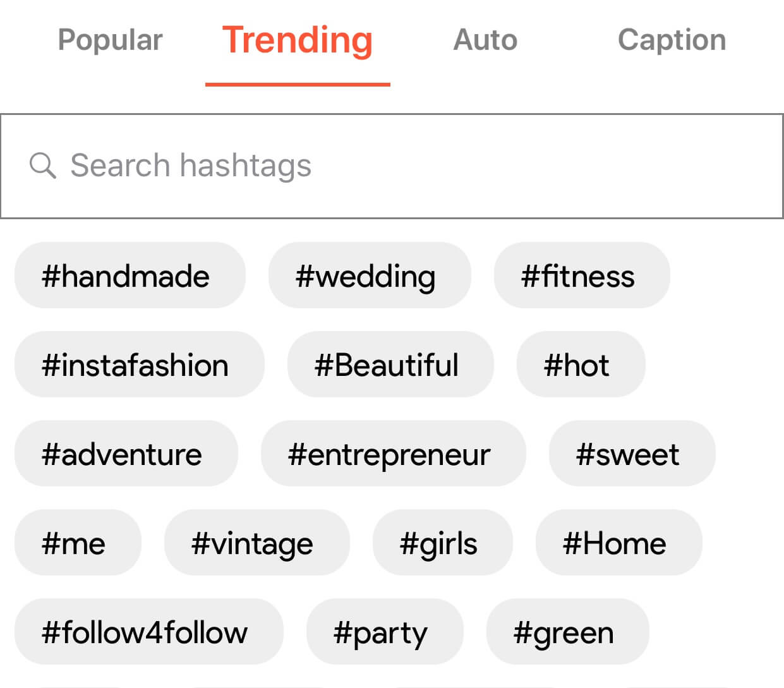The height and width of the screenshot is (688, 784).
Task: Select the #girls hashtag chip
Action: tap(442, 543)
